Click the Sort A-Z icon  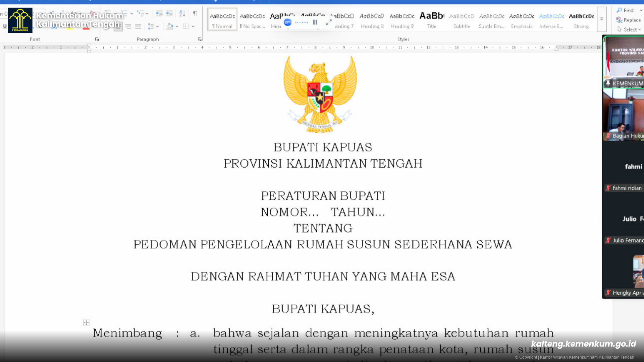click(182, 13)
